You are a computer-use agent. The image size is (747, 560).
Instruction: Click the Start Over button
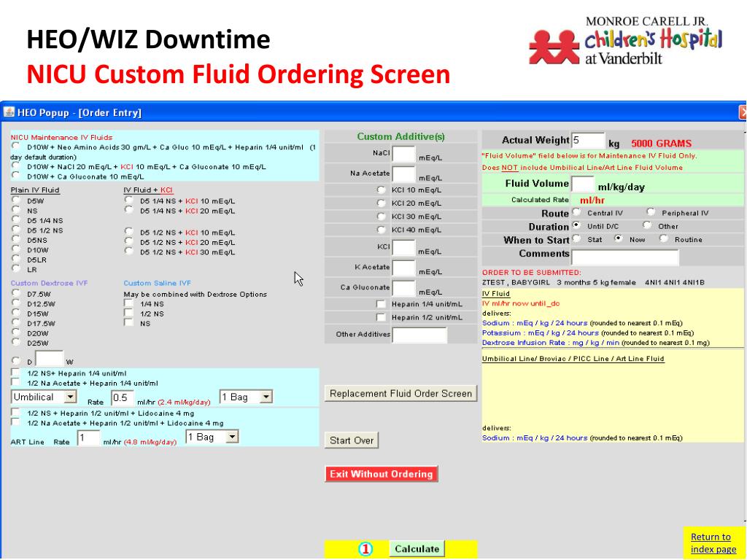(x=352, y=440)
